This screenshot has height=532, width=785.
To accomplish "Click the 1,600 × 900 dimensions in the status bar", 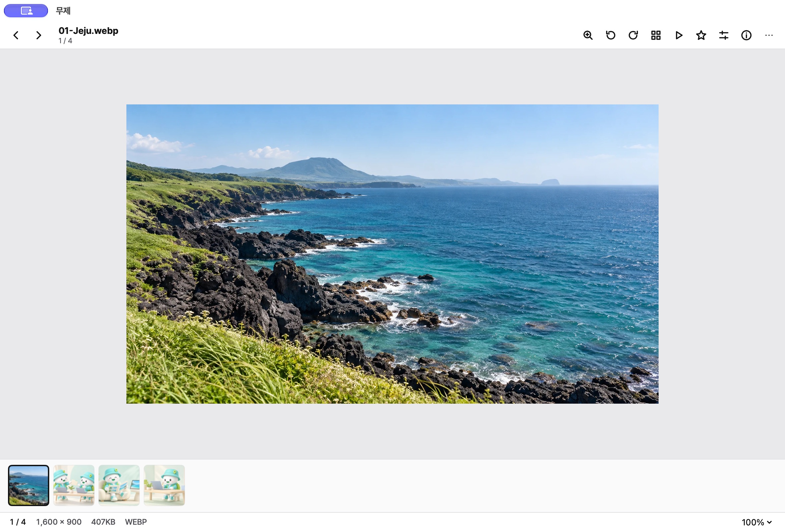I will point(59,522).
